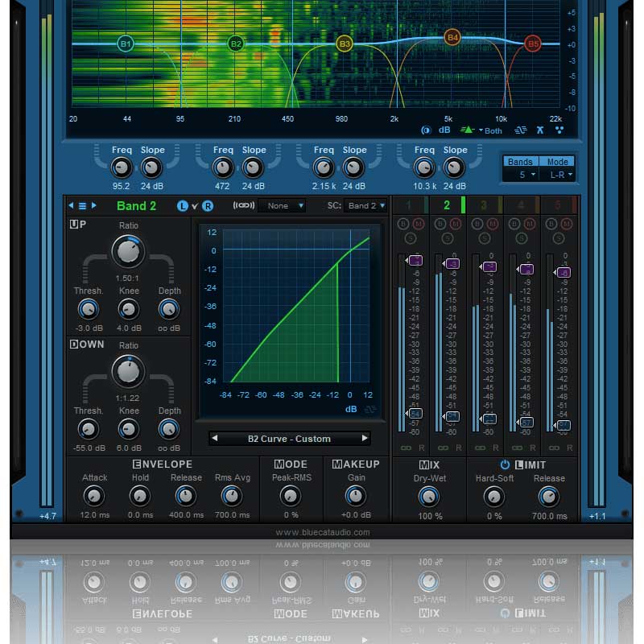Click the Freq knob showing 472
The width and height of the screenshot is (644, 644).
223,167
